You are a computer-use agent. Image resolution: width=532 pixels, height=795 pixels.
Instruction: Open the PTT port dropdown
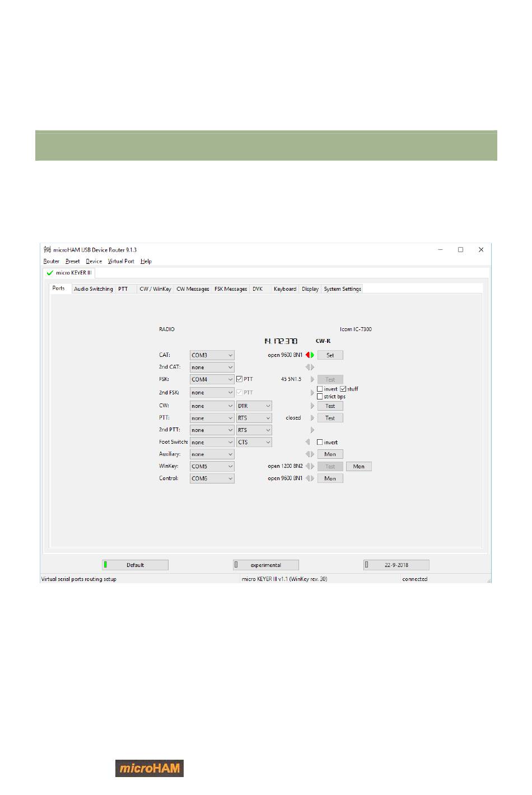[212, 418]
